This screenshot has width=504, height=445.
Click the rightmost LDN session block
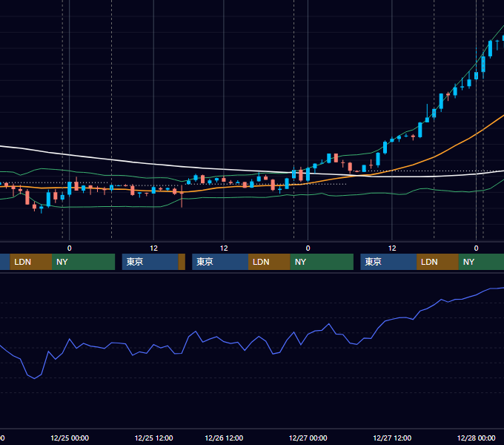(x=437, y=262)
